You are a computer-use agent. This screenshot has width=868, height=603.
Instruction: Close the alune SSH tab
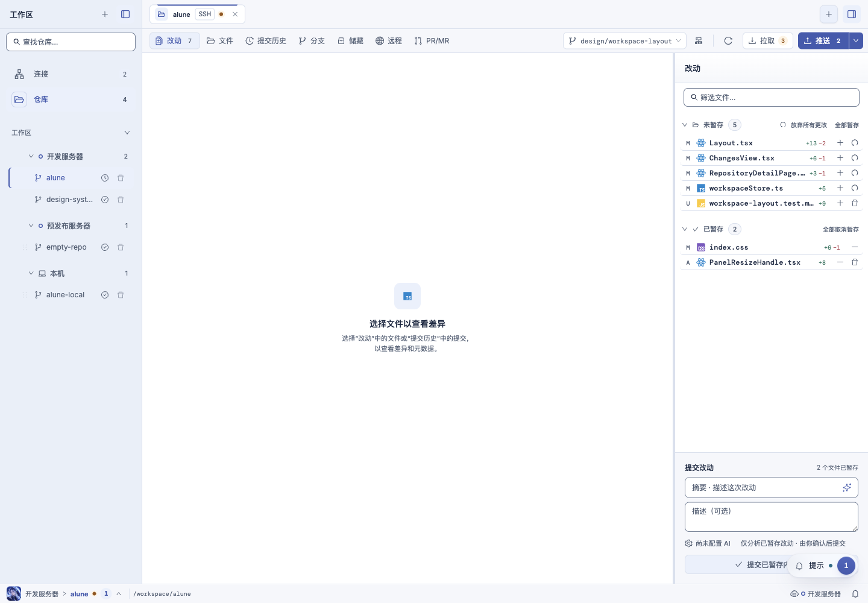click(x=235, y=14)
